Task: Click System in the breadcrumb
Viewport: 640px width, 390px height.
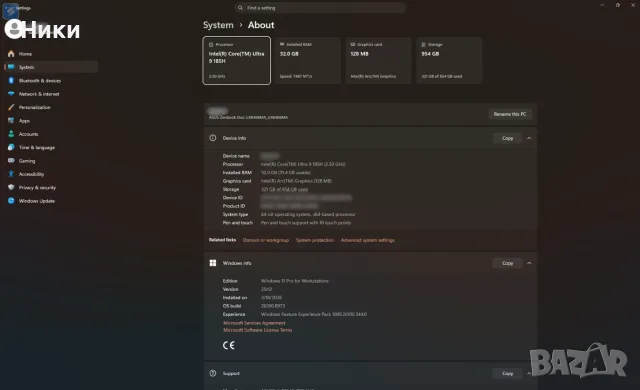Action: click(218, 25)
